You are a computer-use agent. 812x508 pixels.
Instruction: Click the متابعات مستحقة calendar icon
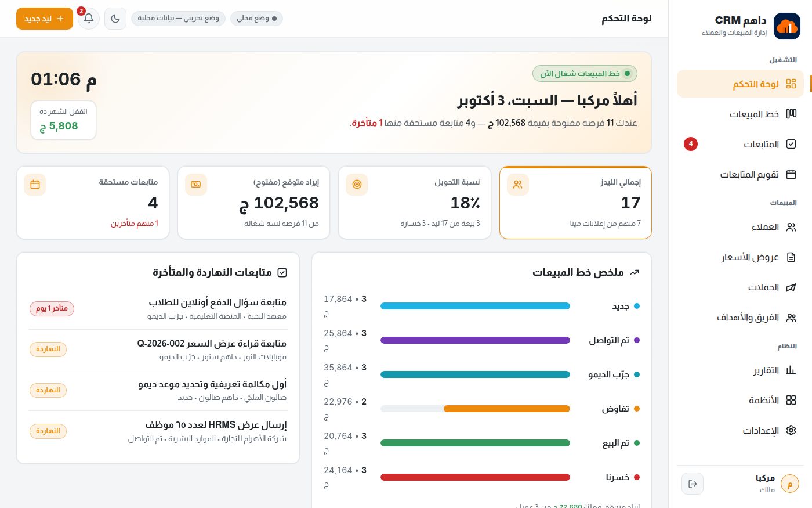35,185
